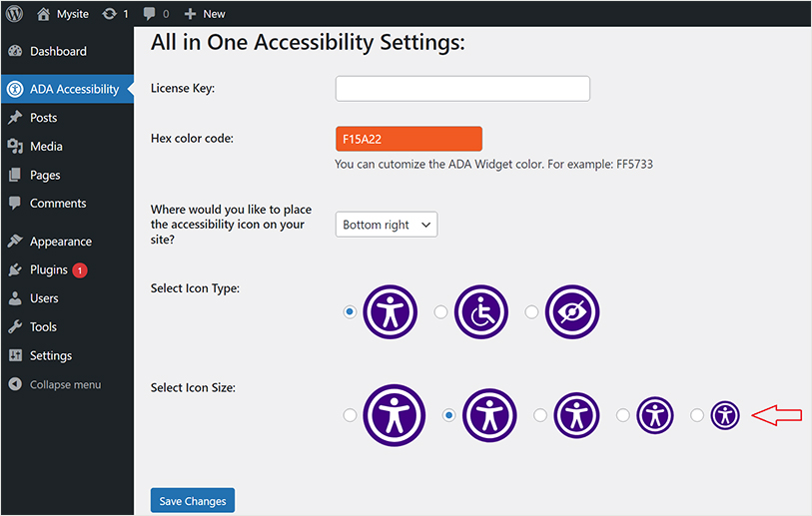Viewport: 812px width, 516px height.
Task: Click the Settings sliders icon
Action: pos(16,355)
